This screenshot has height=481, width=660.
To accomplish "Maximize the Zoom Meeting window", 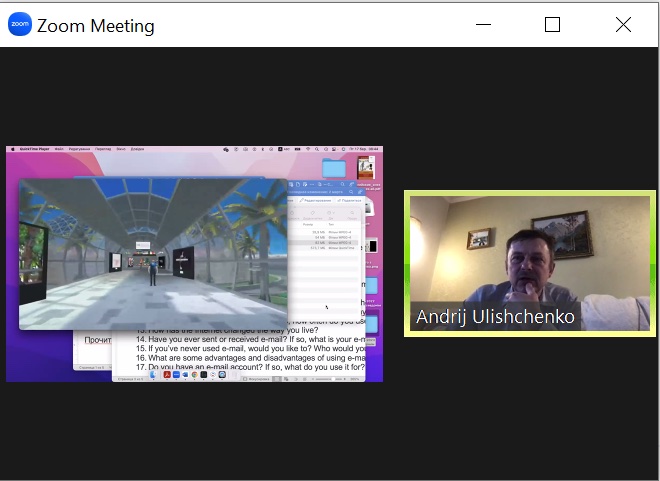I will click(x=552, y=24).
